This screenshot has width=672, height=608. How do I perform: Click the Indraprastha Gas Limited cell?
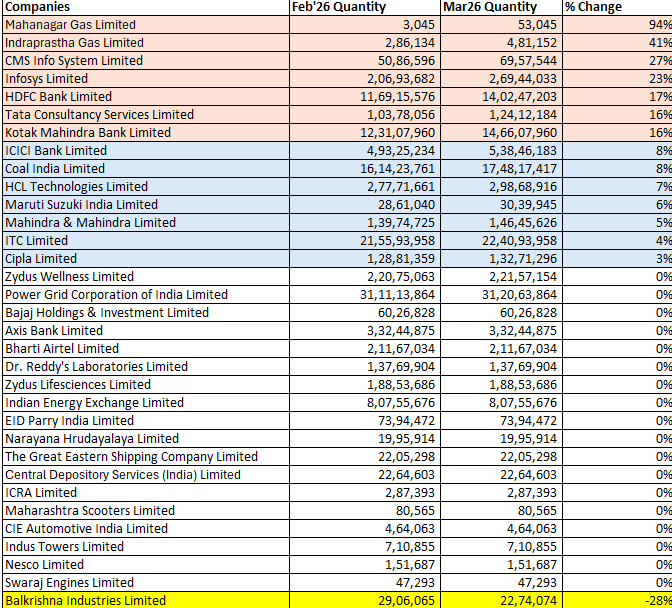(x=146, y=43)
